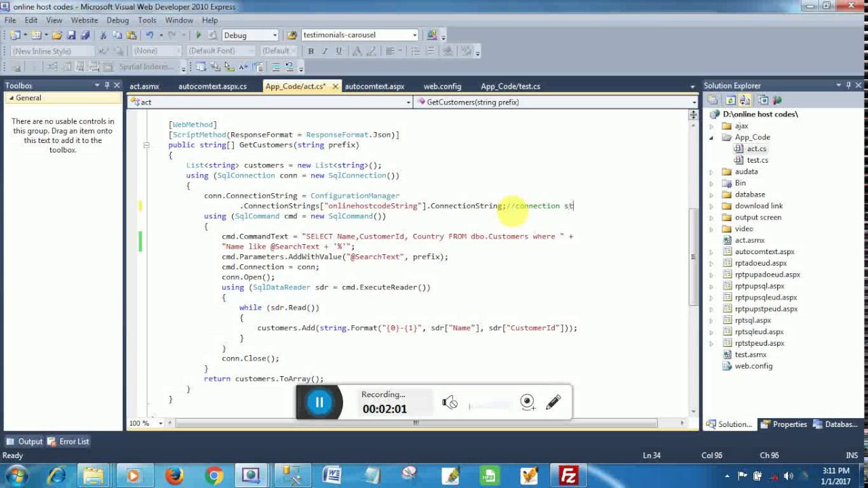Open the Debug menu
This screenshot has width=868, height=488.
[117, 20]
